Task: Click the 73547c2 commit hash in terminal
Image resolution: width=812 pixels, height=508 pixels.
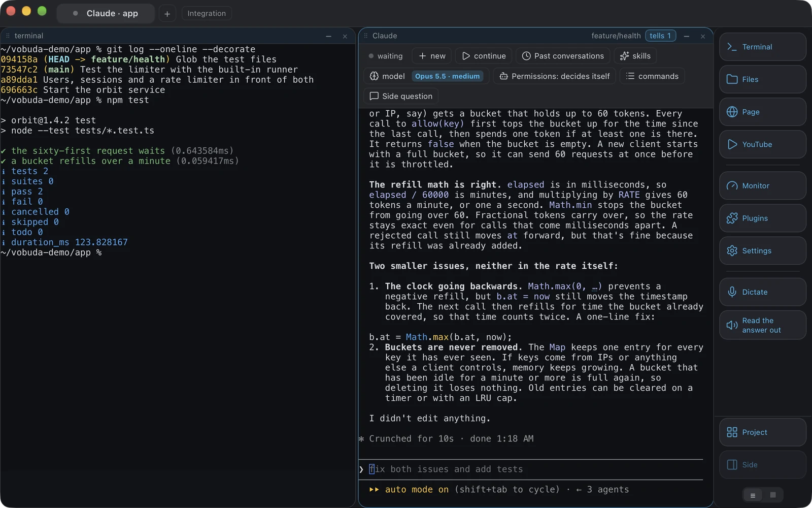Action: (19, 70)
